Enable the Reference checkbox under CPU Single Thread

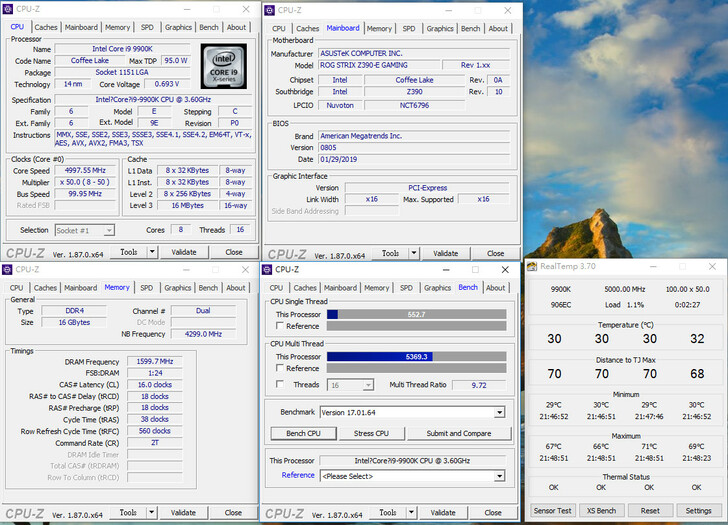click(x=280, y=326)
